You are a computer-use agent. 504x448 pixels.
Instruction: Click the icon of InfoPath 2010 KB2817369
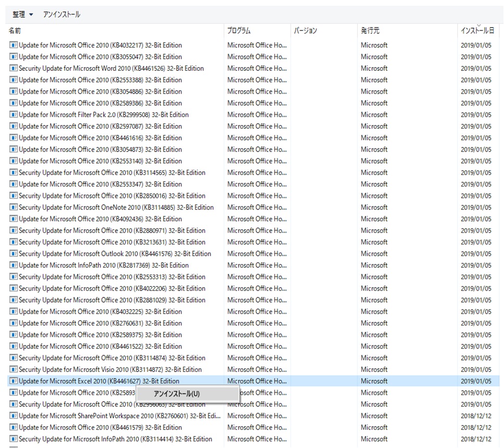click(x=14, y=265)
